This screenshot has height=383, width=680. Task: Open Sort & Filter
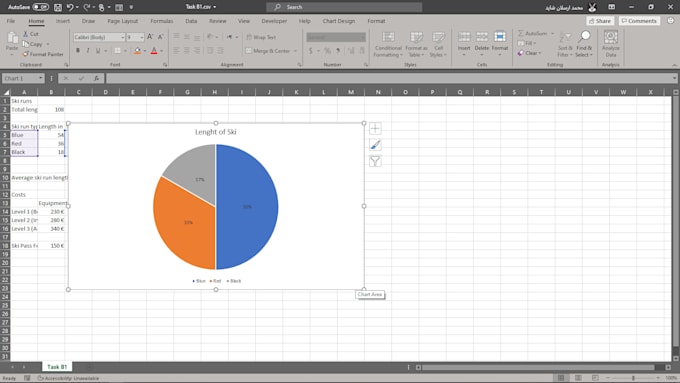pos(565,44)
